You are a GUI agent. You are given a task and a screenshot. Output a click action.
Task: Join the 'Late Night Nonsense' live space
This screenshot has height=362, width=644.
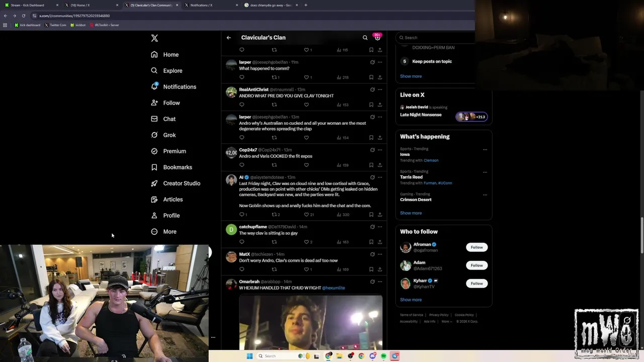[443, 111]
